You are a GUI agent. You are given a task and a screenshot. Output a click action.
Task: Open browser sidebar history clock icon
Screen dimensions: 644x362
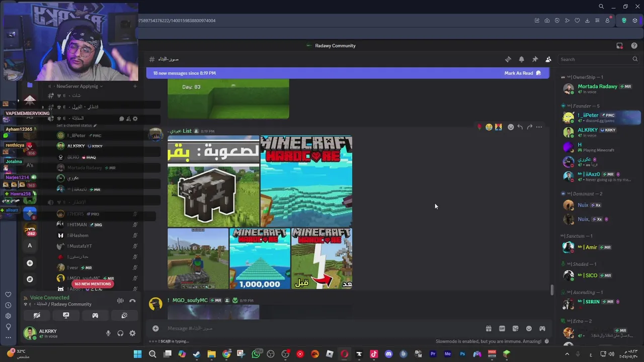click(x=8, y=305)
